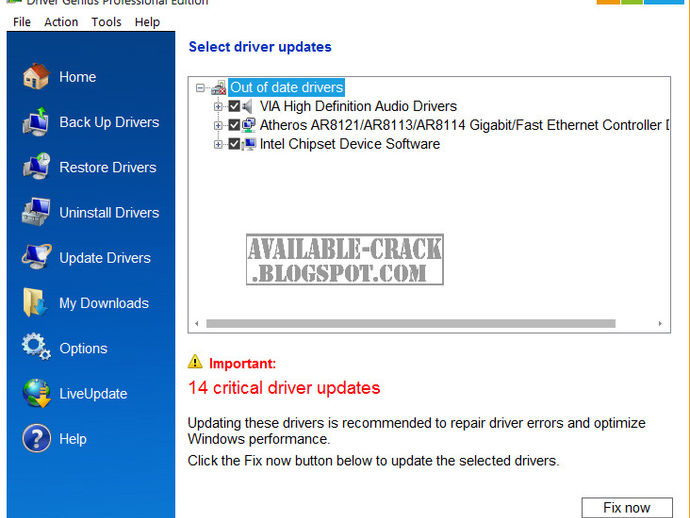The height and width of the screenshot is (518, 690).
Task: Click the Uninstall Drivers toolbox icon
Action: click(x=36, y=212)
